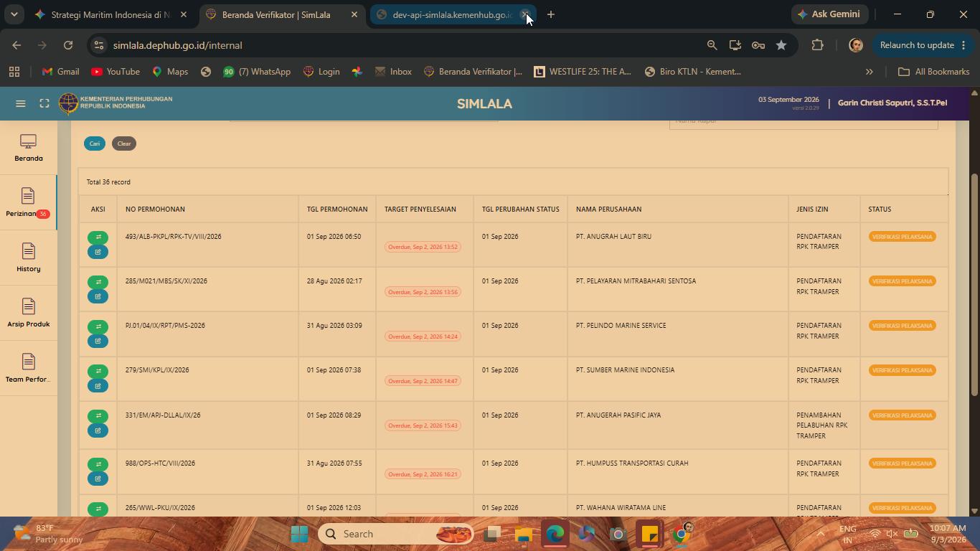This screenshot has width=980, height=551.
Task: Click blue edit icon for PT. HUMPUSS TRANSPORTASI CURAH
Action: point(98,479)
